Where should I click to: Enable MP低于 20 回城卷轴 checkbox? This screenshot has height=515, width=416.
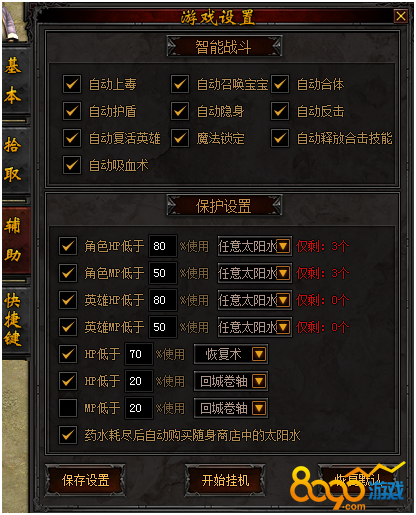[68, 408]
